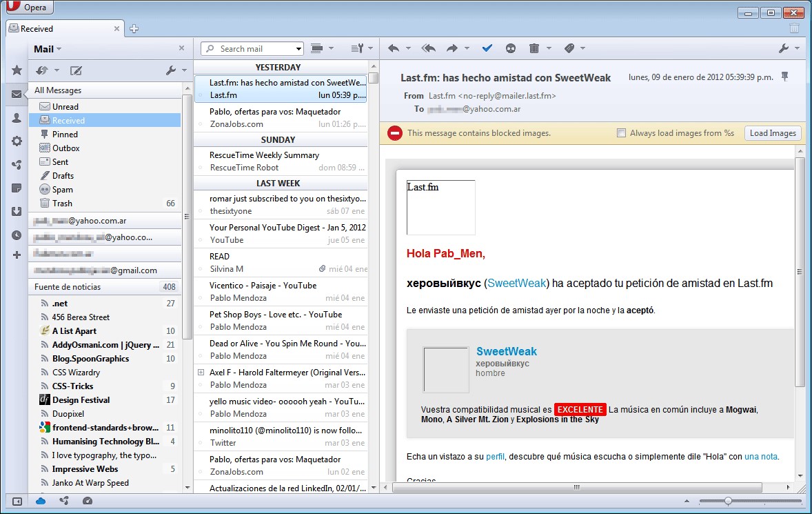Mark the message as spam using skull icon

coord(510,48)
